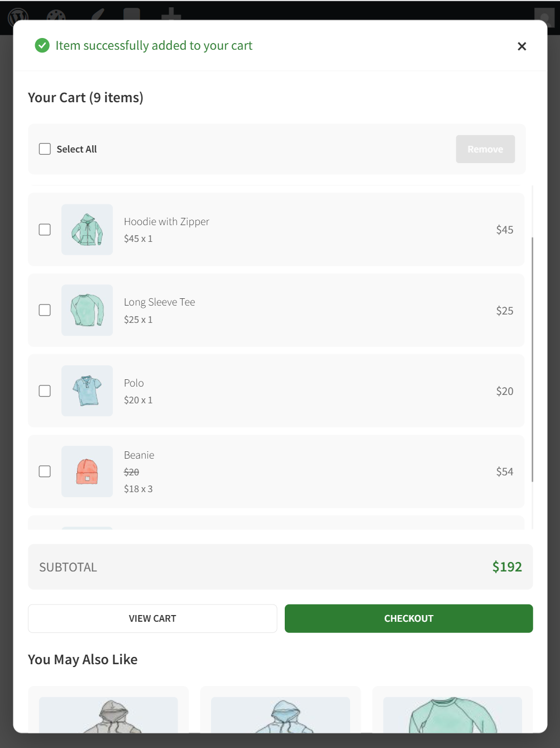Click the Beanie product image
The width and height of the screenshot is (560, 748).
point(87,471)
